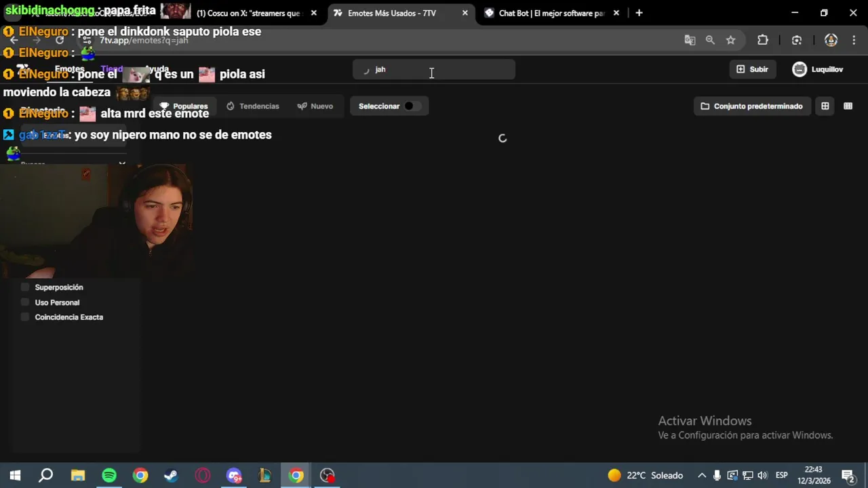Open Opera GX from taskbar
Screen dimensions: 868x488
click(x=203, y=475)
